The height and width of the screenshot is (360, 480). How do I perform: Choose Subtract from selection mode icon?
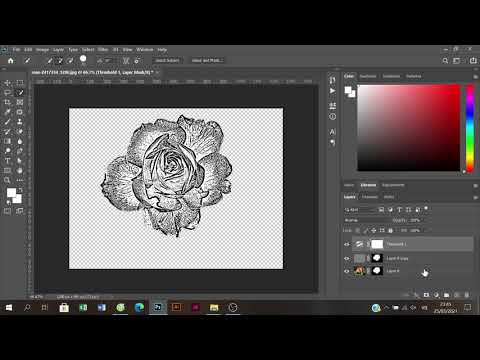click(70, 60)
